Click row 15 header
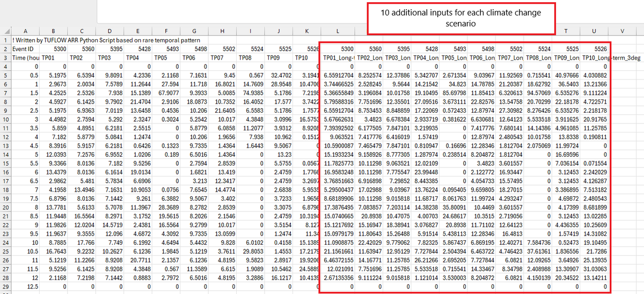 [x=5, y=164]
